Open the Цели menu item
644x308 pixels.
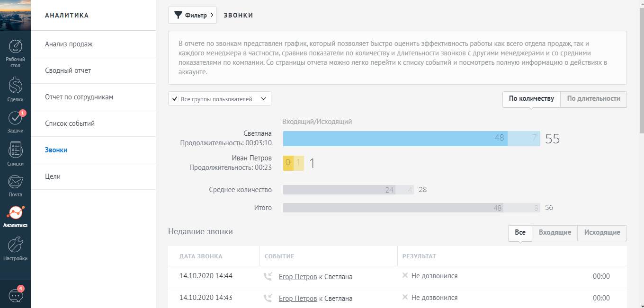pyautogui.click(x=53, y=176)
